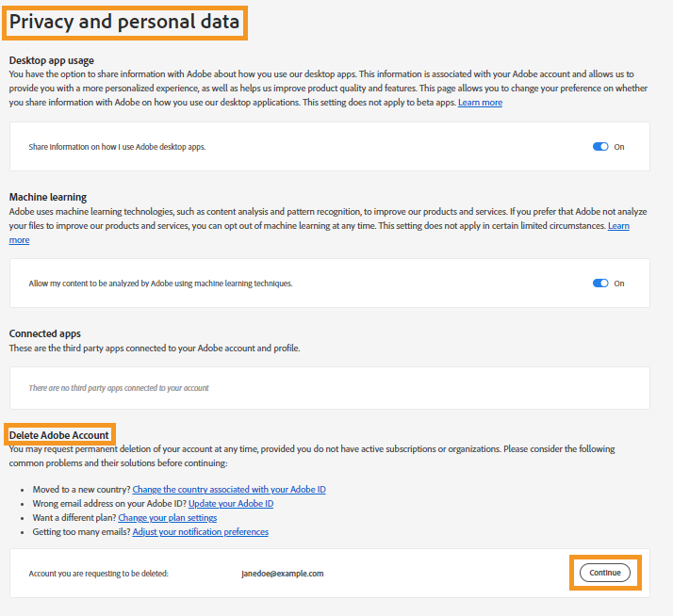This screenshot has width=673, height=616.
Task: Disable machine learning content analysis switch
Action: [x=600, y=284]
